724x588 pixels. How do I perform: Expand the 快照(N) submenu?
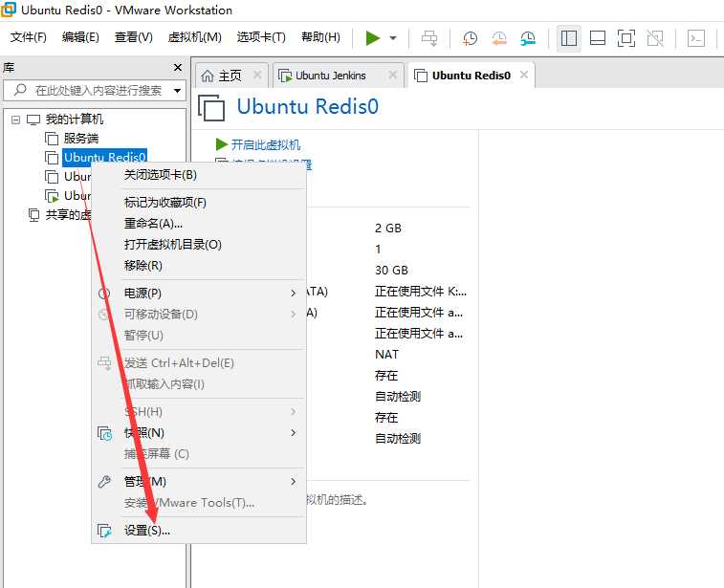(x=199, y=433)
